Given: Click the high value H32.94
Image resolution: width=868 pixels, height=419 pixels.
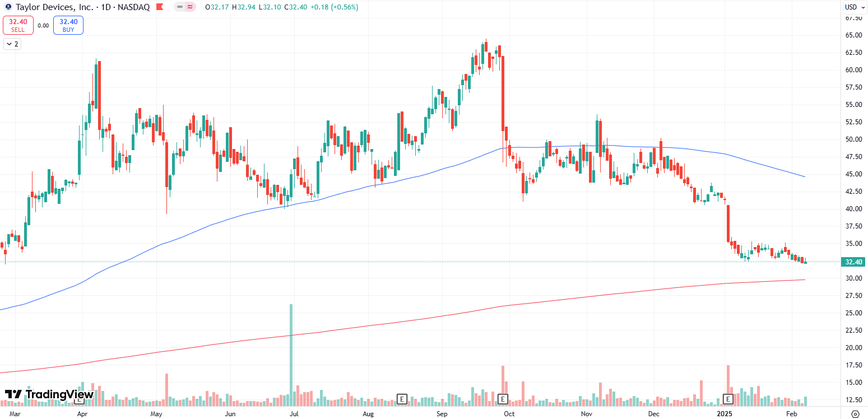Looking at the screenshot, I should coord(244,7).
